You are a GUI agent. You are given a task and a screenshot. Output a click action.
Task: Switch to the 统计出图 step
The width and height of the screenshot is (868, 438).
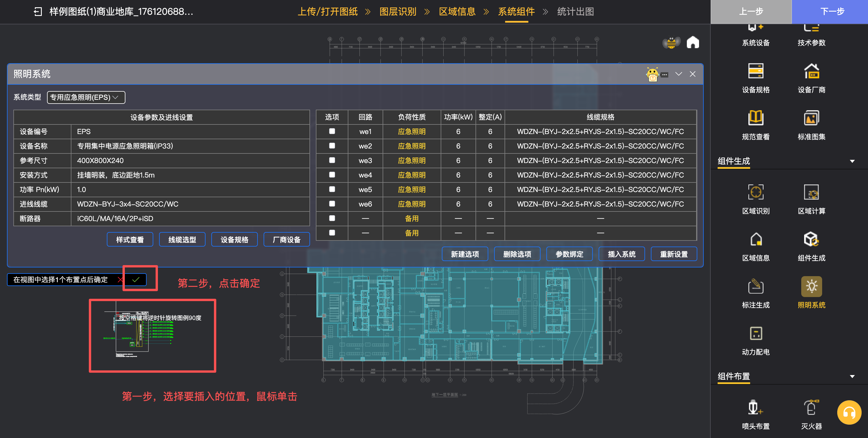coord(575,12)
